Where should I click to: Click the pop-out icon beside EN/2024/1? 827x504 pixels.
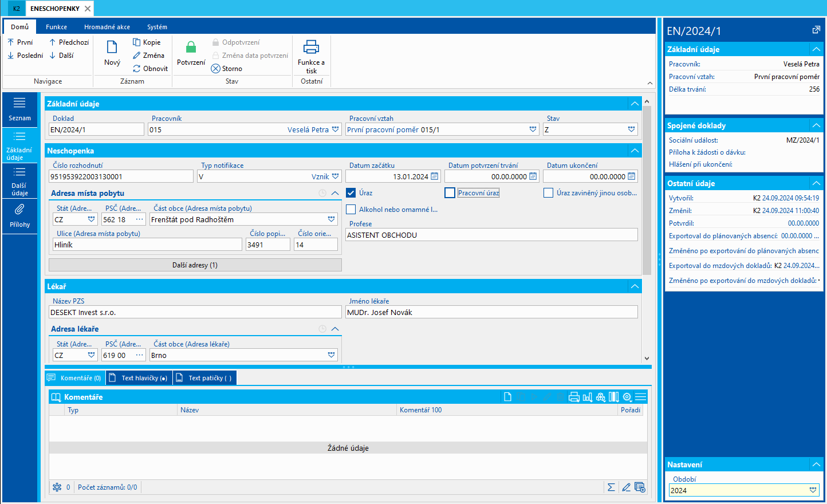[x=816, y=30]
